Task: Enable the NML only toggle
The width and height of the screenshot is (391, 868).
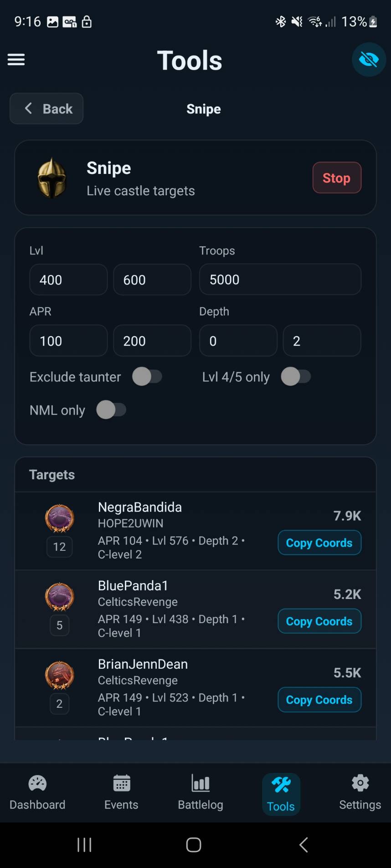Action: tap(112, 410)
